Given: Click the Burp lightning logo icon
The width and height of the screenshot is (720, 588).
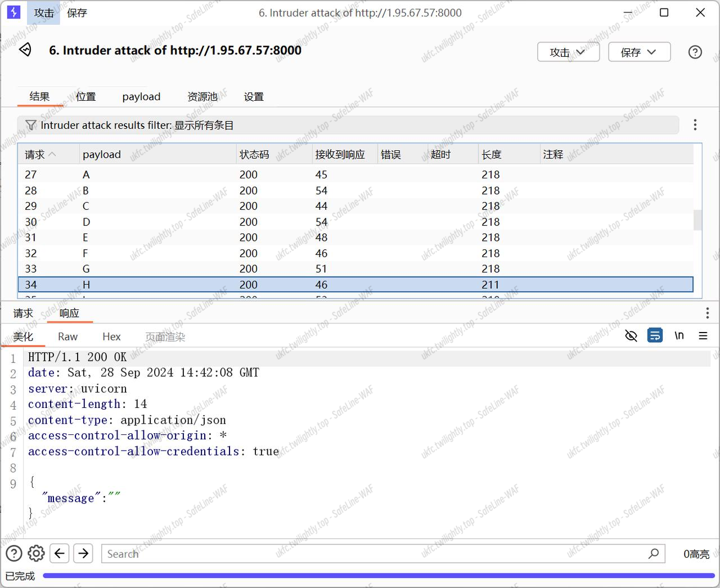Looking at the screenshot, I should (13, 12).
